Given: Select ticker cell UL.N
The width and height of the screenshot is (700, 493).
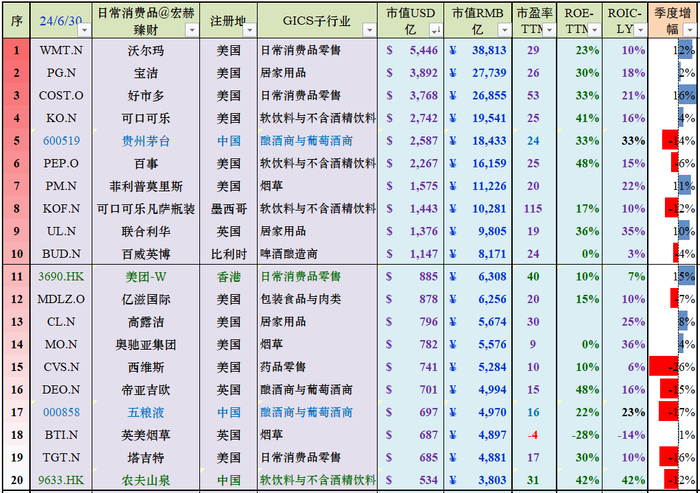Looking at the screenshot, I should click(61, 231).
